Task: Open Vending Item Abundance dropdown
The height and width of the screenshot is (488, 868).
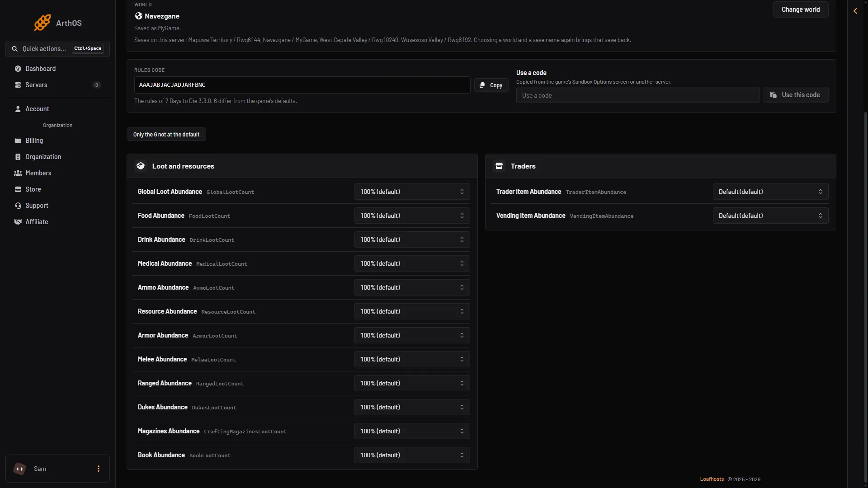Action: pyautogui.click(x=770, y=216)
